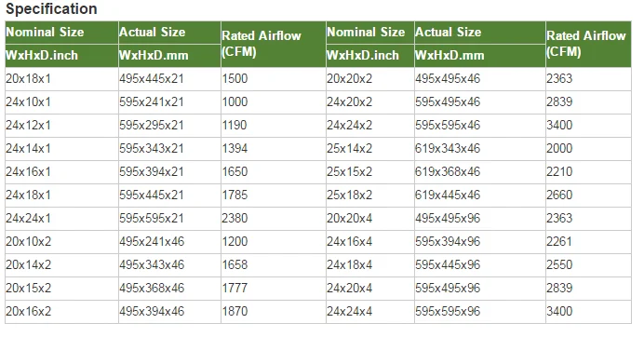Click the right Rated Airflow (CFM) header
The image size is (644, 337).
(x=586, y=44)
